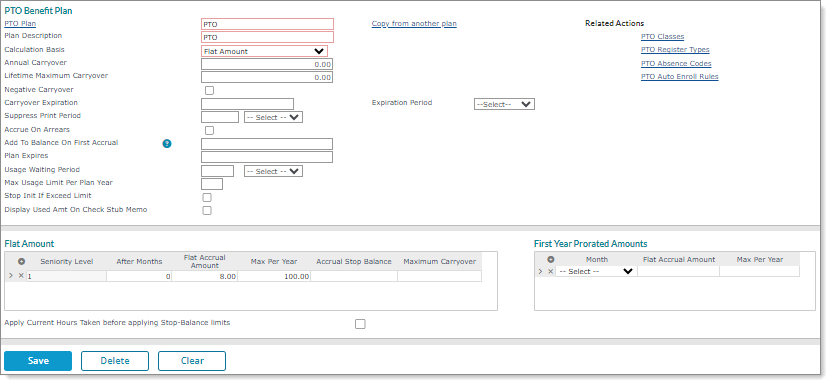Open the Month dropdown in prorated amounts
This screenshot has height=385, width=831.
pos(596,272)
